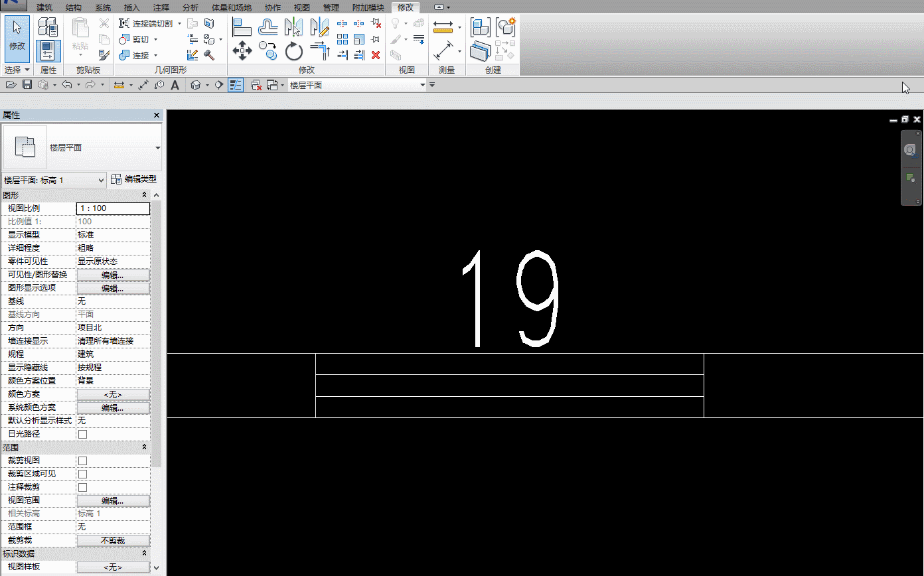924x576 pixels.
Task: Click the <无> button for 视图样板
Action: click(x=114, y=567)
